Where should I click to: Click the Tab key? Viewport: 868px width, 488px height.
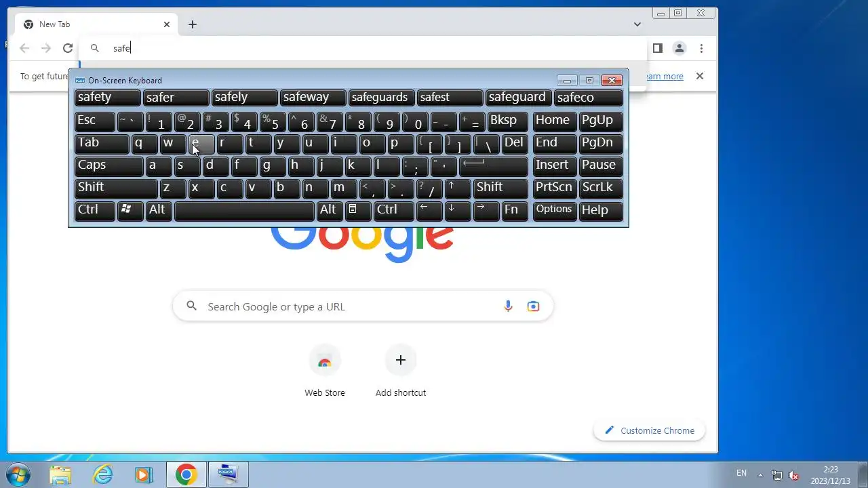click(x=102, y=144)
